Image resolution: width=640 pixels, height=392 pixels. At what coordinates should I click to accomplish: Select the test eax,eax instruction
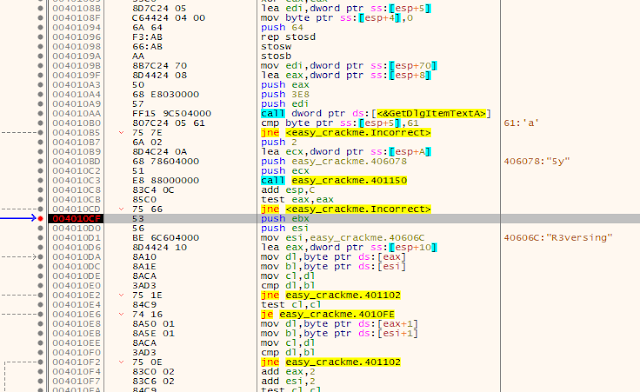[x=298, y=200]
